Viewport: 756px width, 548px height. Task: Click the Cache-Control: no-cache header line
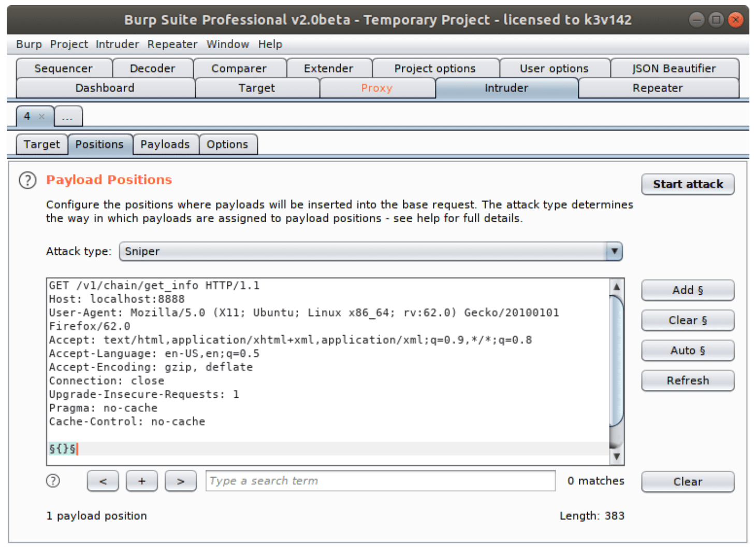127,422
